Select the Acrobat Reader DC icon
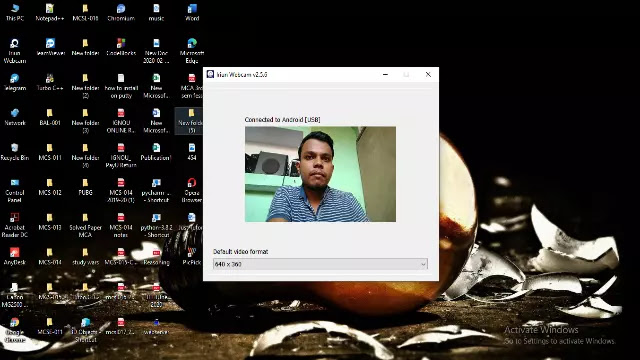The height and width of the screenshot is (360, 640). 15,225
